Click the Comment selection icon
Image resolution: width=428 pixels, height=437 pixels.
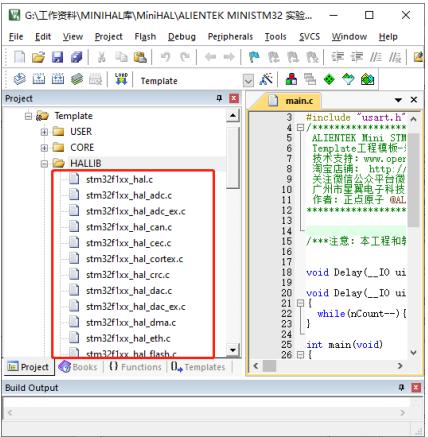376,57
